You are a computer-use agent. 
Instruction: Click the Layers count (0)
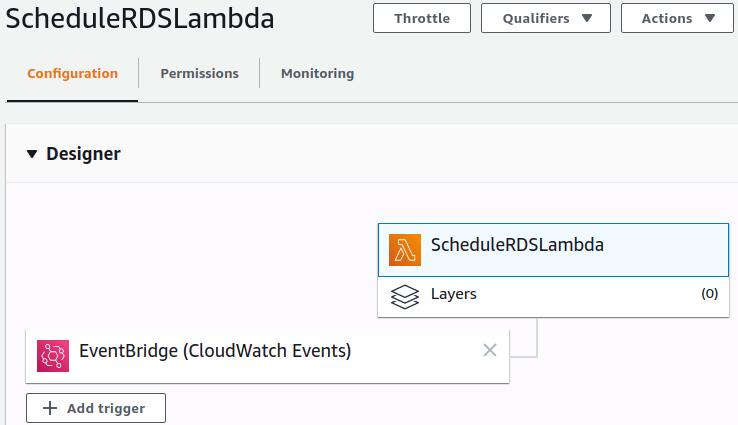[x=709, y=294]
